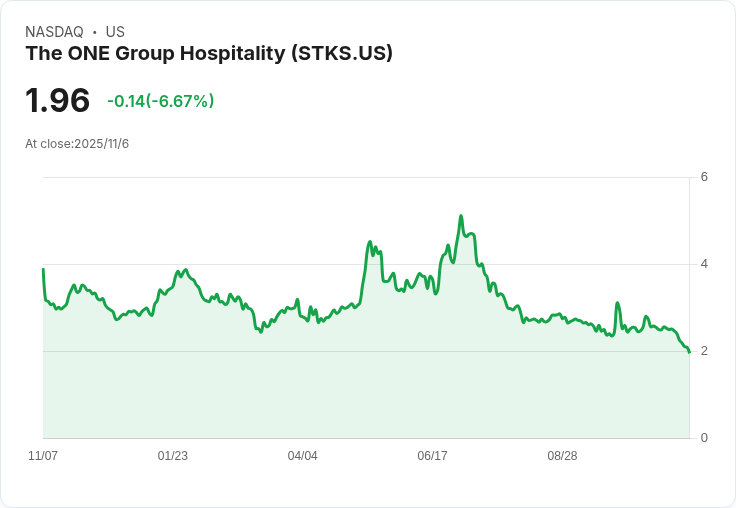Click the 11/07 date on the x-axis
The height and width of the screenshot is (508, 736).
(43, 456)
